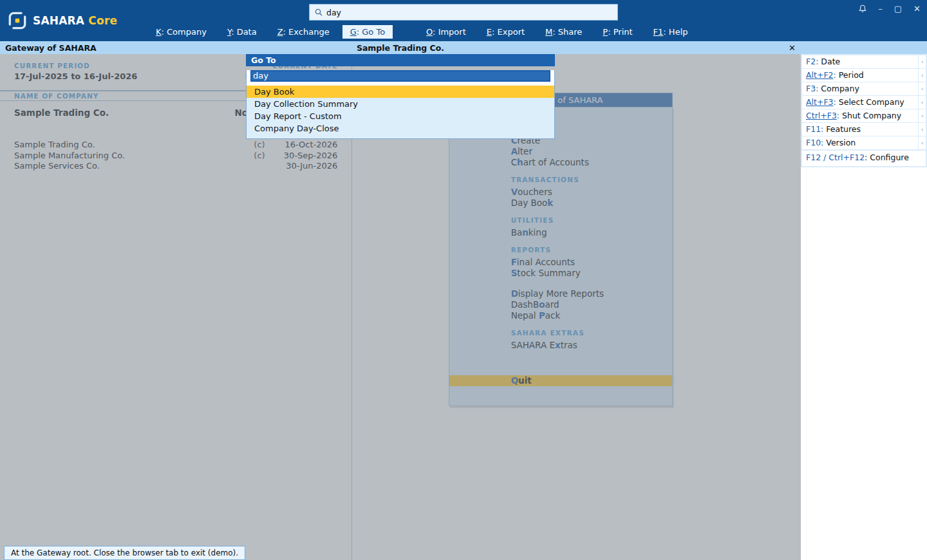Screen dimensions: 927x560
Task: Select Sample Services Co. in company list
Action: click(176, 166)
